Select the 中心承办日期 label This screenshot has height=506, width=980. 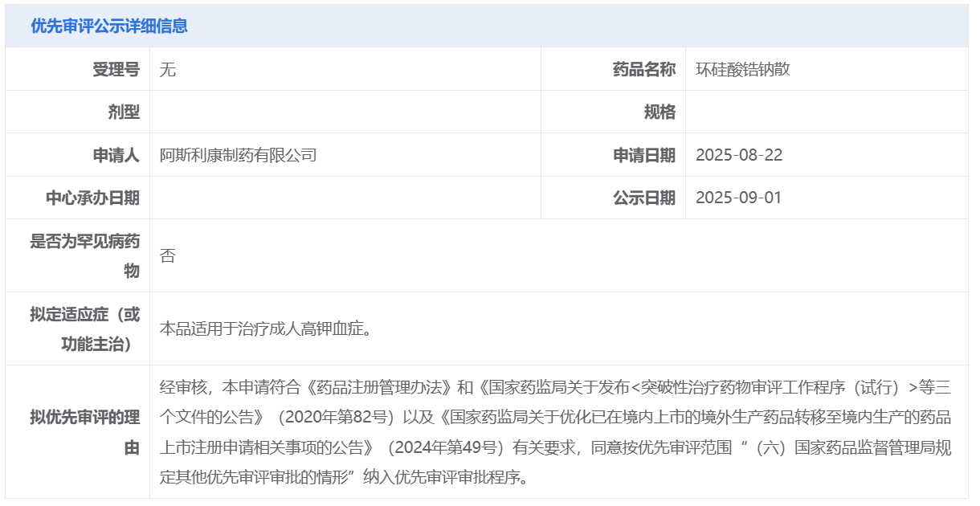[x=93, y=198]
